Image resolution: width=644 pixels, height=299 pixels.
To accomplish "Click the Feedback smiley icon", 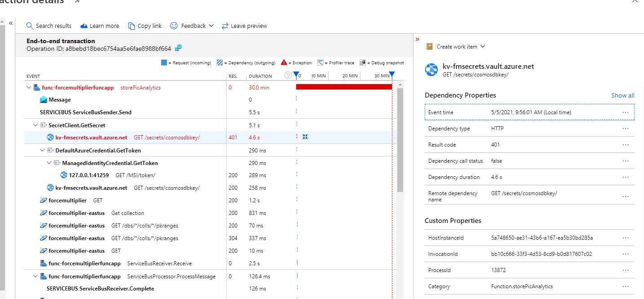I will coord(173,26).
